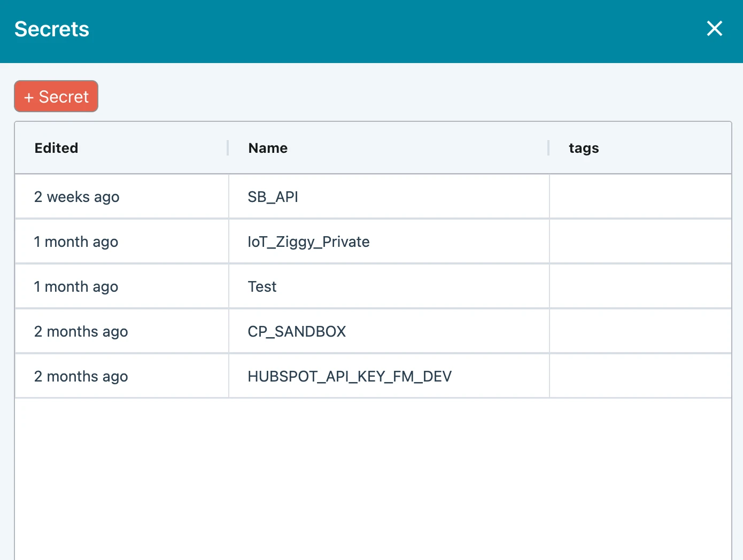Select the IoT_Ziggy_Private secret

tap(308, 242)
